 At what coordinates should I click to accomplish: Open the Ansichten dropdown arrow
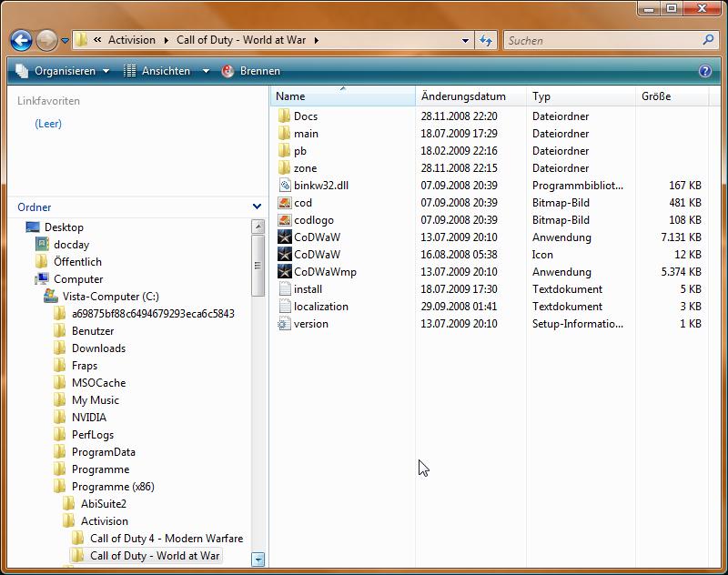(x=206, y=71)
